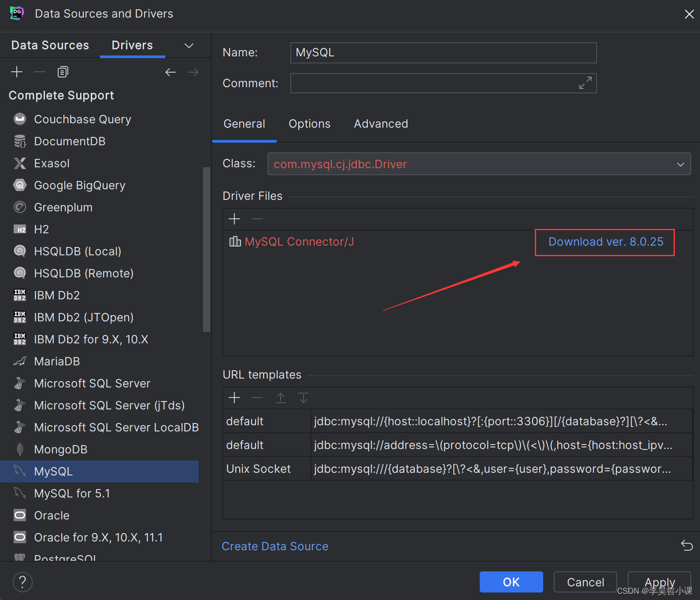
Task: Revert changes with the undo arrow icon
Action: coord(687,545)
